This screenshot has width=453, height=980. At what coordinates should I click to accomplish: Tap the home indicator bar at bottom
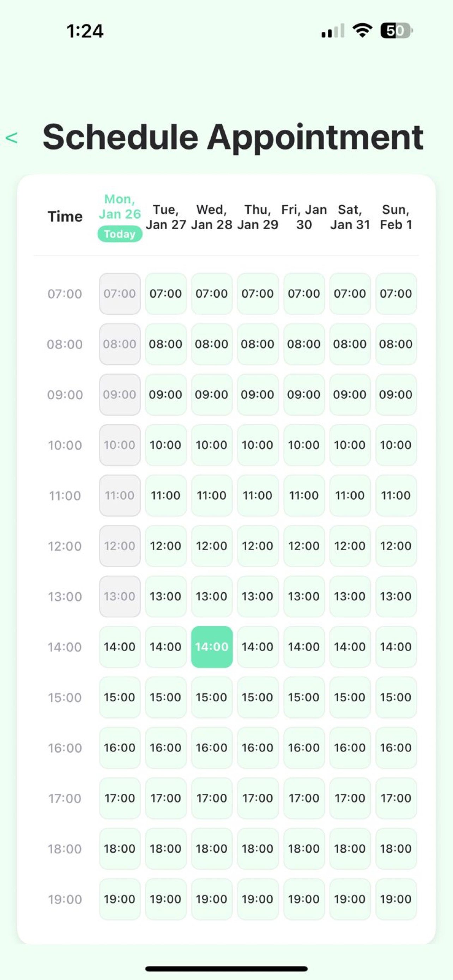(x=226, y=969)
